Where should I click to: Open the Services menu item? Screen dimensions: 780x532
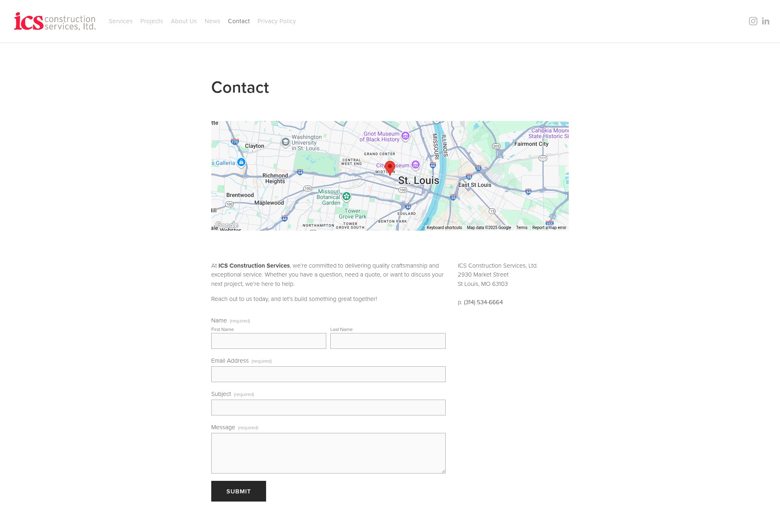point(121,21)
